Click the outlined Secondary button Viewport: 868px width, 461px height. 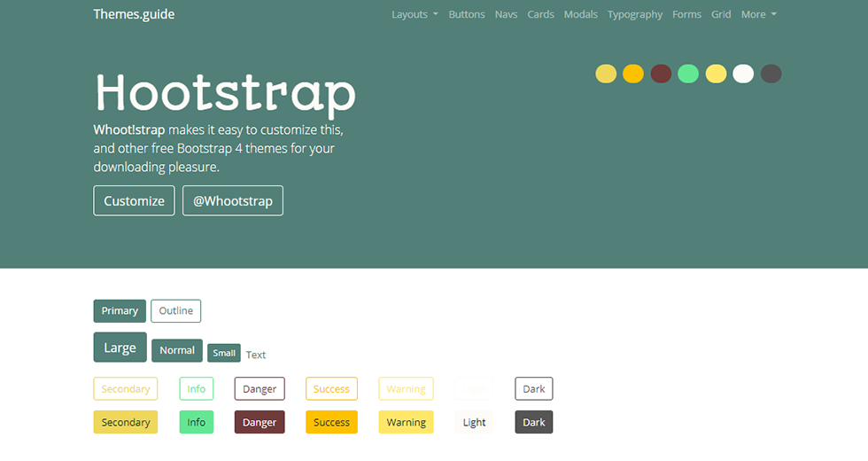126,389
